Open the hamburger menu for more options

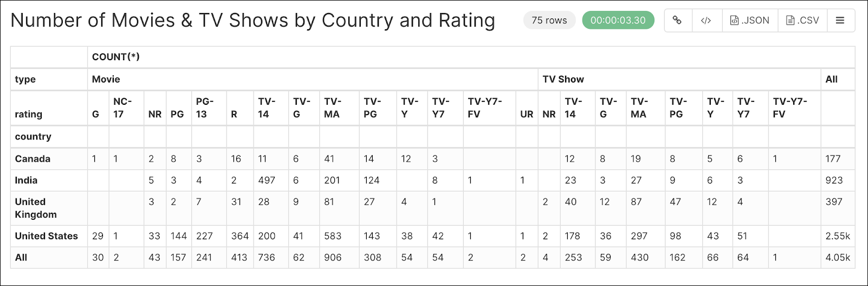pos(840,21)
